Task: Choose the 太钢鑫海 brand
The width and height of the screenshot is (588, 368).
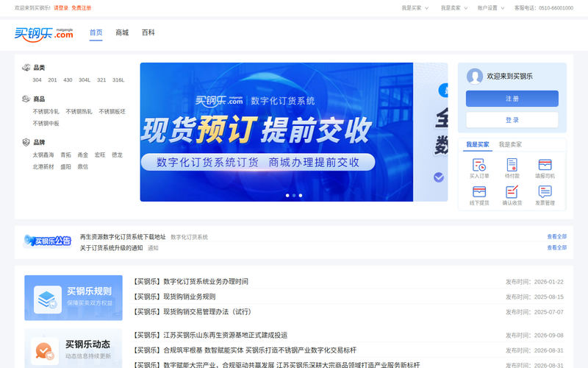Action: [x=43, y=155]
